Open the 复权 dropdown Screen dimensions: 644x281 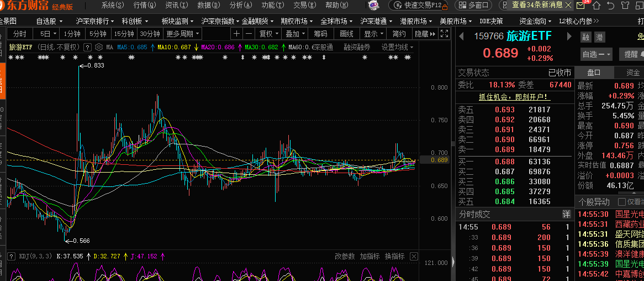coord(269,34)
